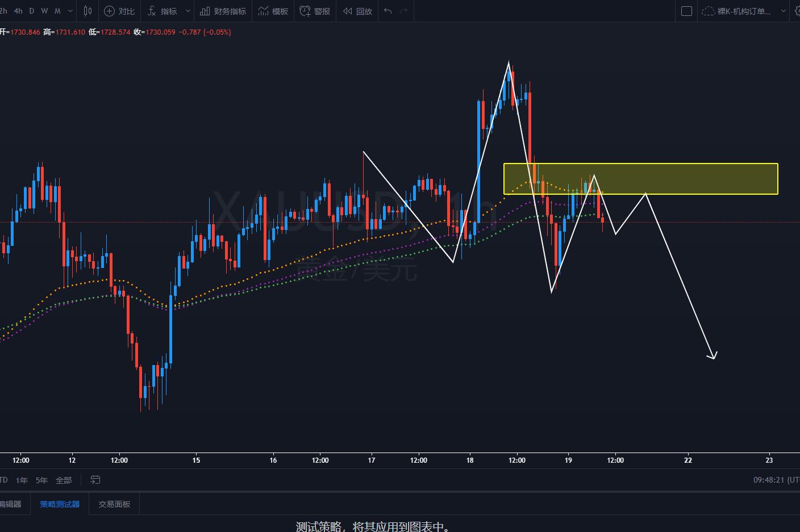800x532 pixels.
Task: Switch to the 策略测试器 tab
Action: pos(60,504)
